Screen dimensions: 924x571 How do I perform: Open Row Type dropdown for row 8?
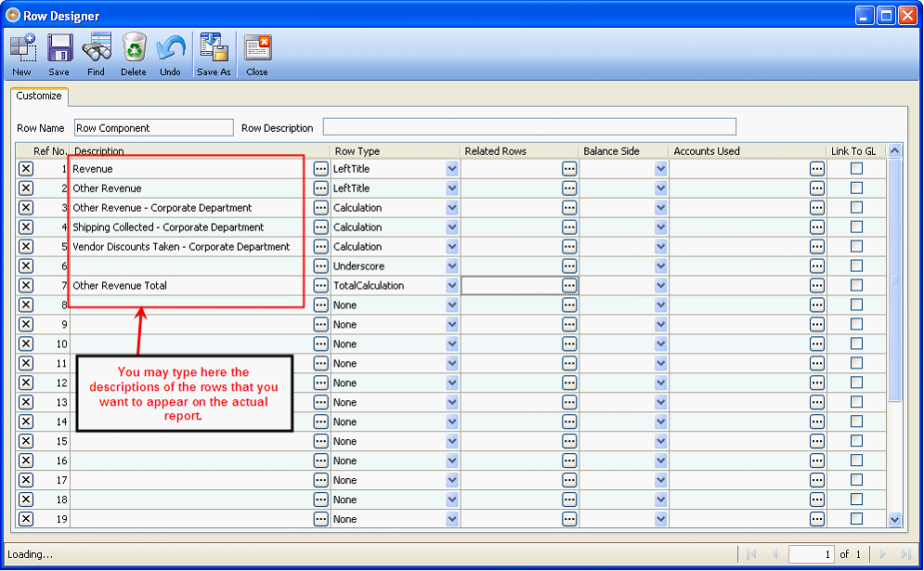coord(452,305)
